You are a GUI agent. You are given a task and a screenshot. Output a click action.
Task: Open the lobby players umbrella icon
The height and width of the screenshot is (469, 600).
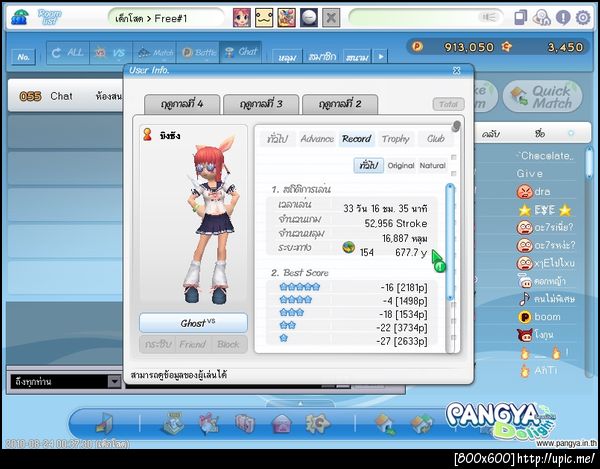(19, 17)
